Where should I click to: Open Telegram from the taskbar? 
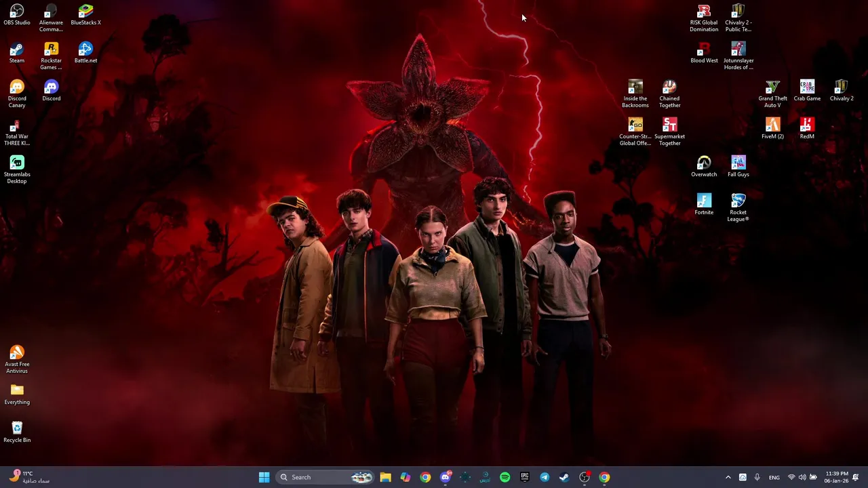tap(545, 477)
